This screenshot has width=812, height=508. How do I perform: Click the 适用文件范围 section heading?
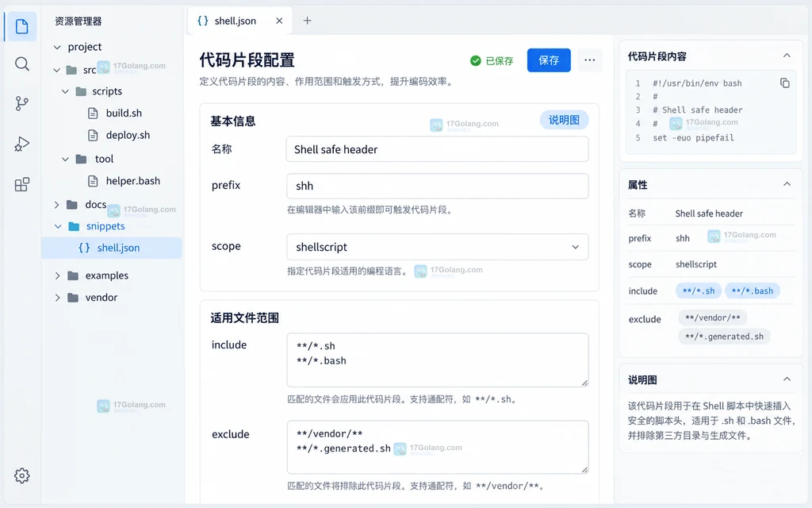click(x=244, y=317)
